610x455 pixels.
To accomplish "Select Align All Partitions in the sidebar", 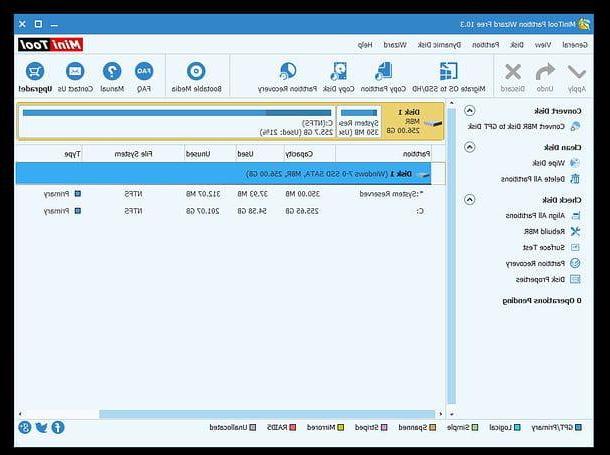I will [543, 215].
